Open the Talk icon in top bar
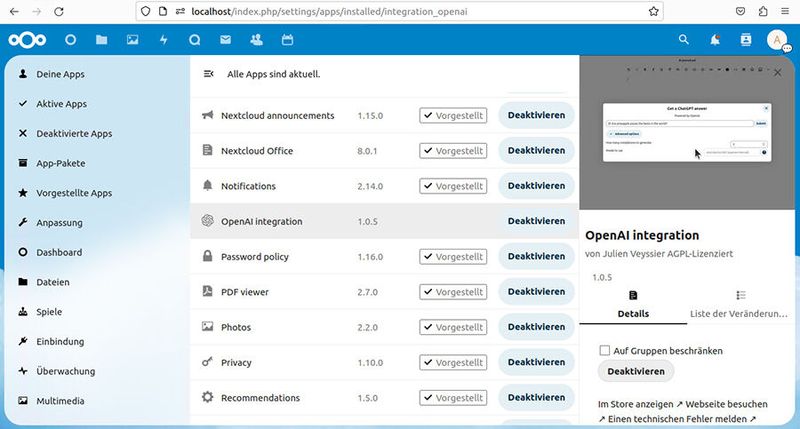The image size is (800, 429). point(194,40)
